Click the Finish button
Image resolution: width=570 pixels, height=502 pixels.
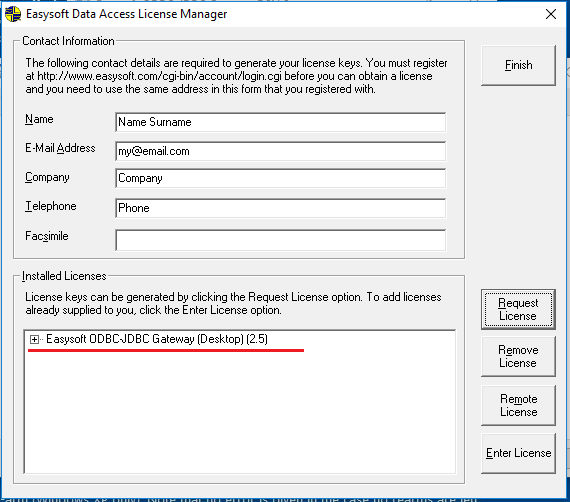click(x=518, y=65)
